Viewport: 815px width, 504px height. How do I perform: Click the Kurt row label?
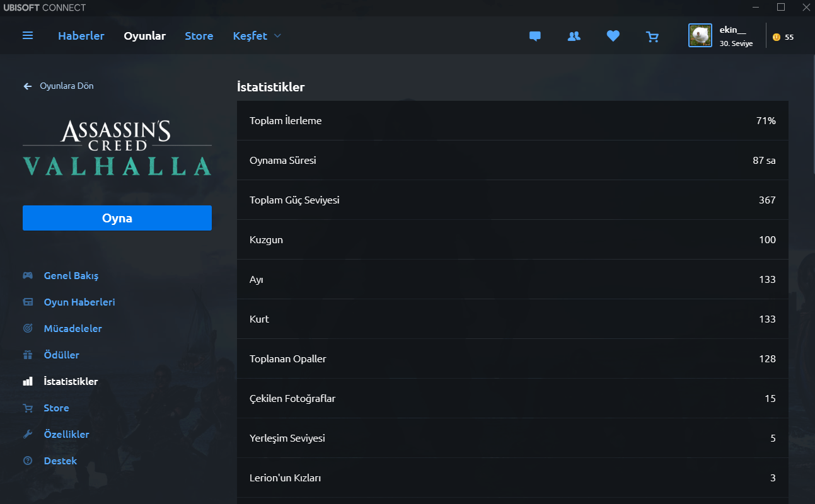coord(259,319)
